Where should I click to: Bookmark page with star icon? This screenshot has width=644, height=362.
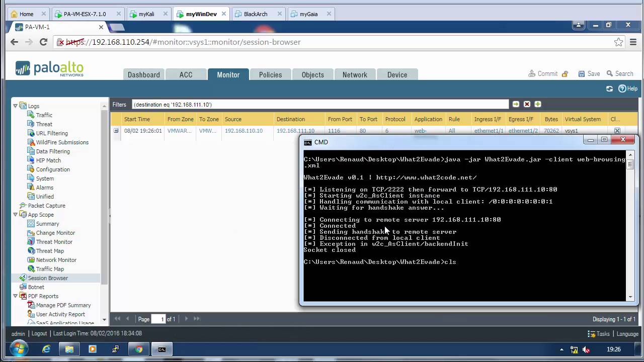tap(619, 42)
